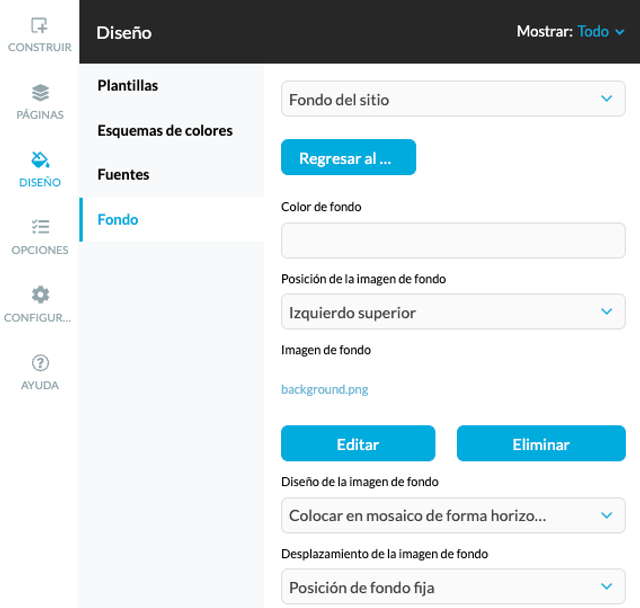Click the Color de fondo field

[x=453, y=240]
